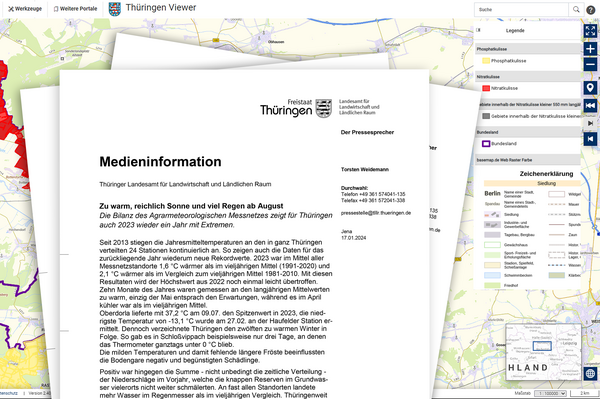Click the red Nitratkulisse legend swatch
The width and height of the screenshot is (600, 399).
[x=486, y=88]
